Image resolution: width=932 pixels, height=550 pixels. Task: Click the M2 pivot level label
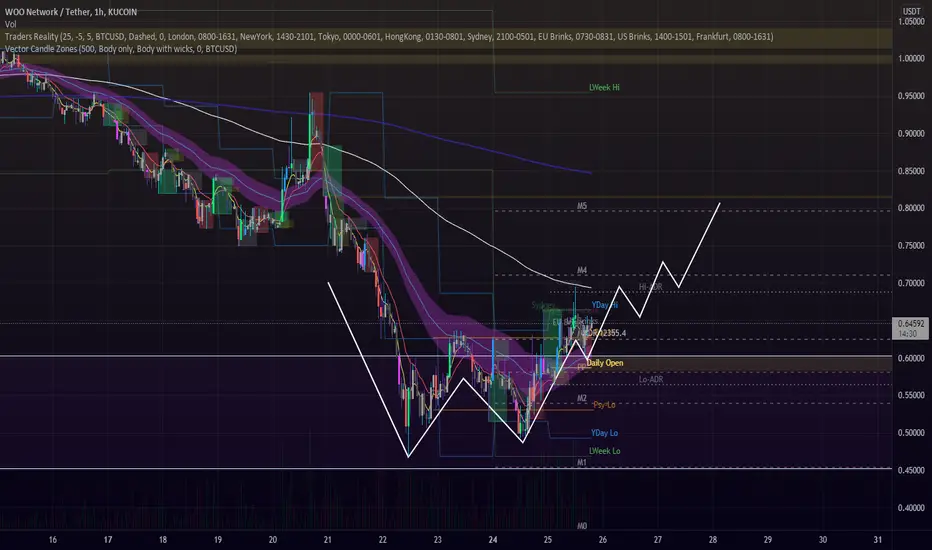[x=582, y=398]
